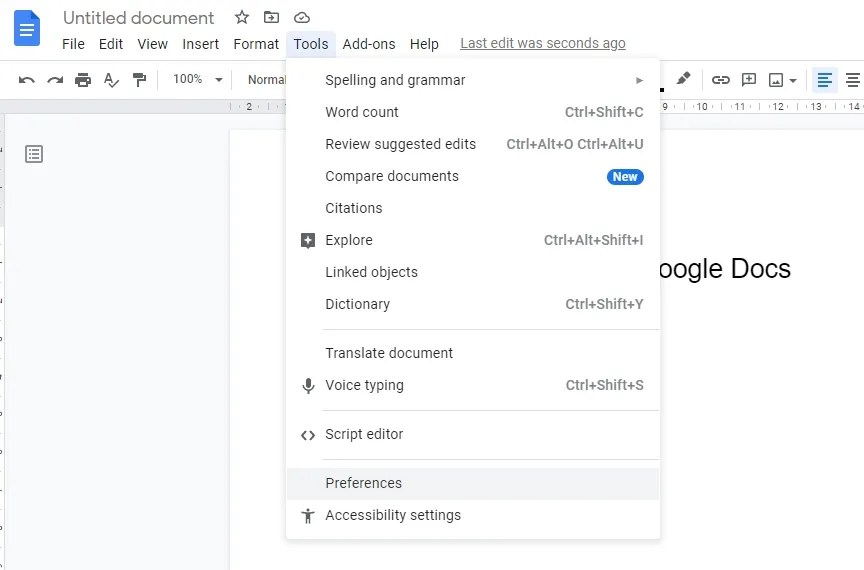Image resolution: width=864 pixels, height=570 pixels.
Task: Click the Voice typing microphone icon
Action: (308, 385)
